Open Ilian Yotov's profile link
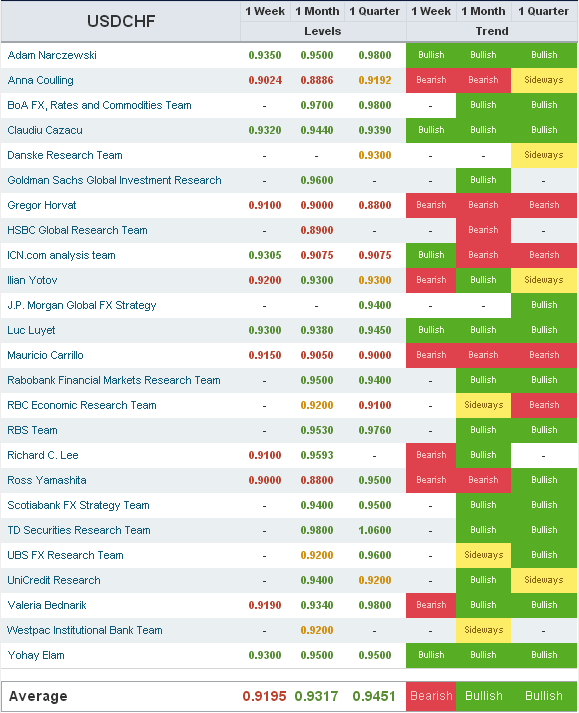The image size is (579, 713). [x=32, y=281]
